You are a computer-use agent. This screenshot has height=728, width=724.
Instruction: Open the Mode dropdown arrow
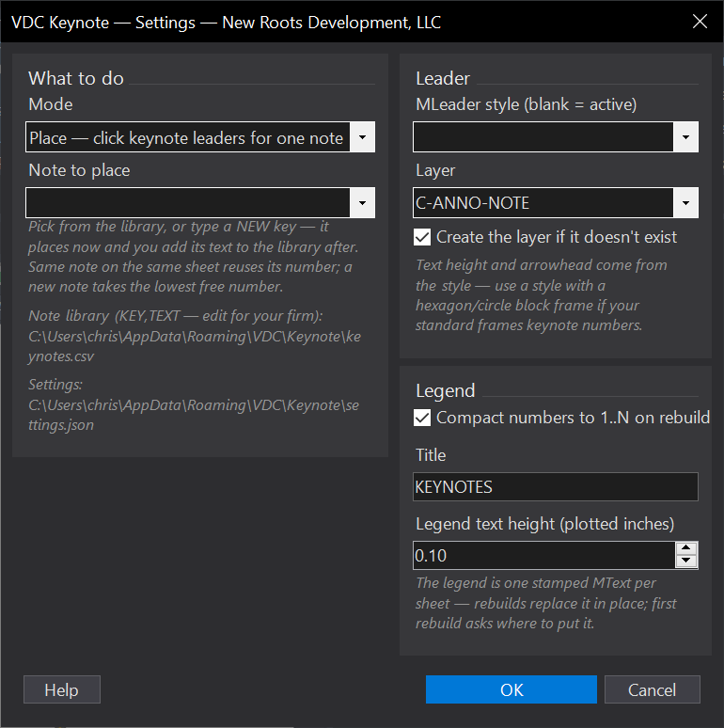(362, 137)
